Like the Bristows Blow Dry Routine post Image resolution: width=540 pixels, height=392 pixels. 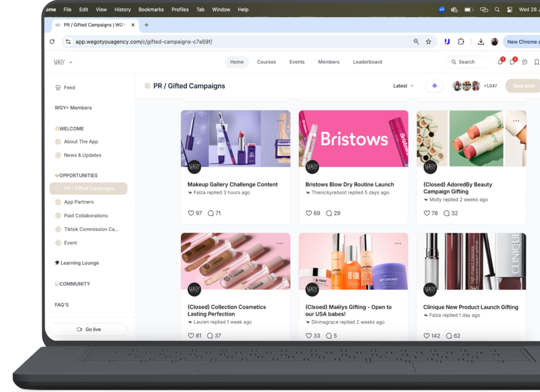pos(309,213)
